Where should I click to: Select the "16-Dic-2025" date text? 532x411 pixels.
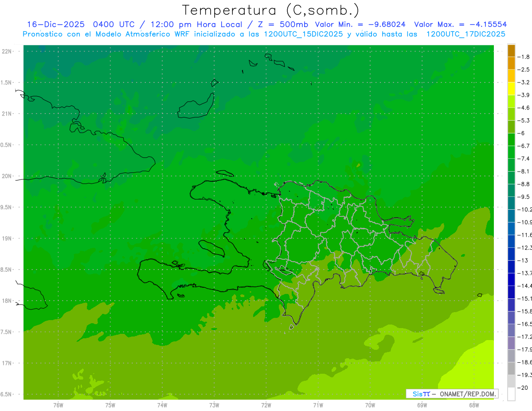tap(56, 24)
